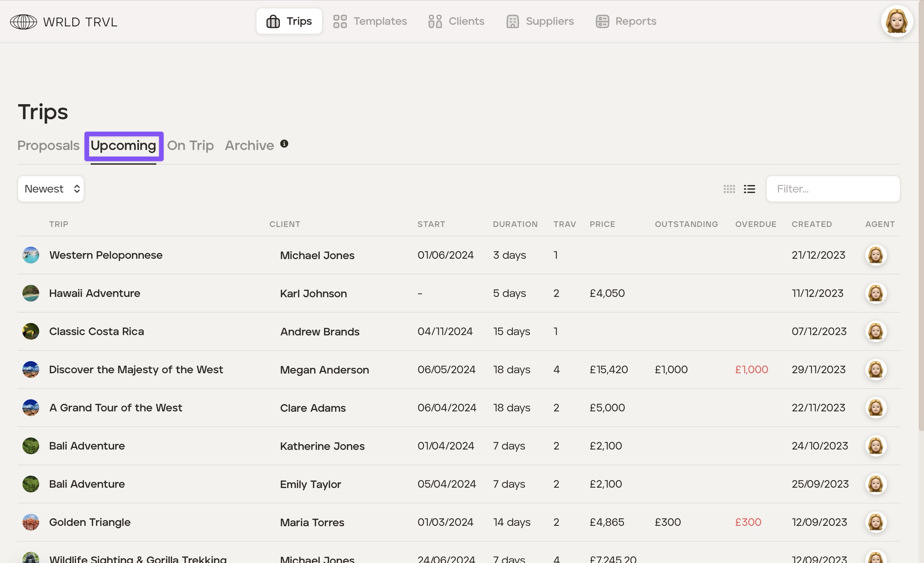
Task: Expand the Newest sort dropdown
Action: point(51,189)
